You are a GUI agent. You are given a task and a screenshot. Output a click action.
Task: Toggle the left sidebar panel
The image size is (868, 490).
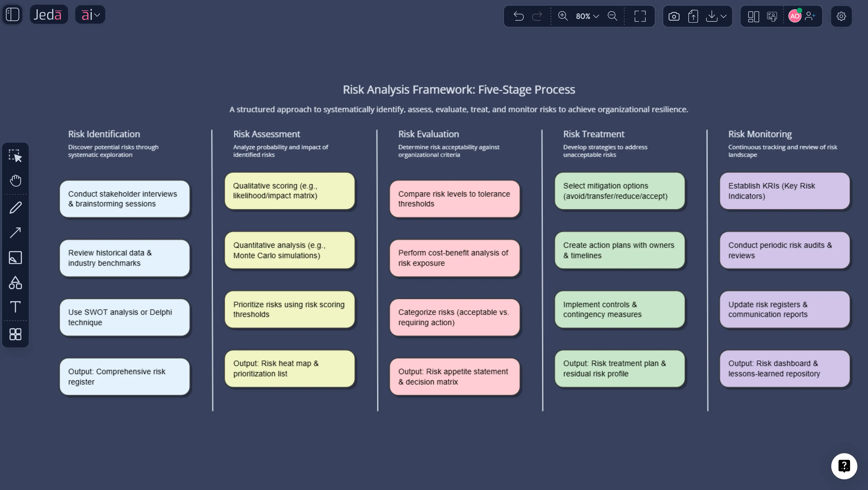coord(12,14)
